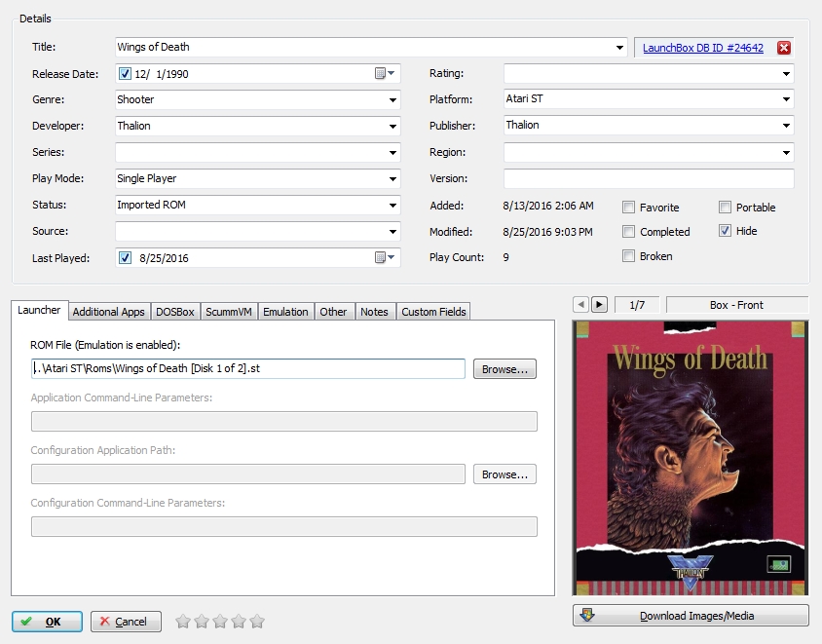
Task: Open the Platform dropdown
Action: pos(786,99)
